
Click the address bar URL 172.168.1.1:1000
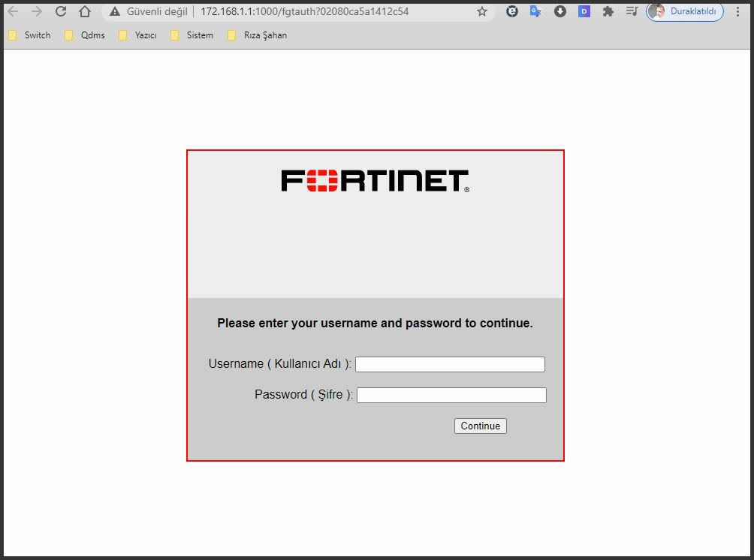(304, 11)
